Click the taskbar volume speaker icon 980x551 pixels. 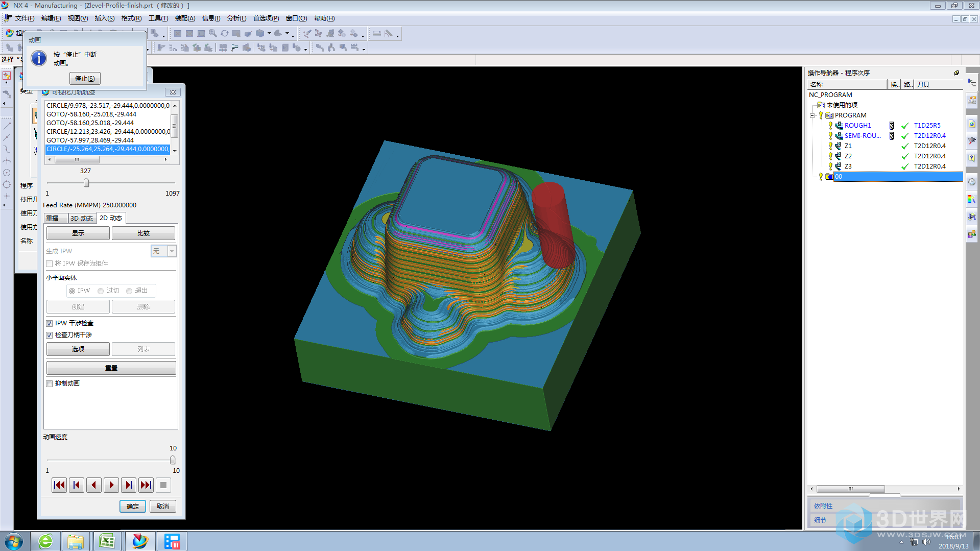pyautogui.click(x=926, y=542)
